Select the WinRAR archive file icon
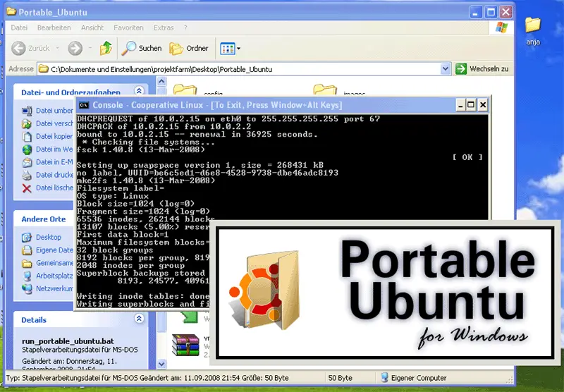This screenshot has width=564, height=392. coord(185,345)
